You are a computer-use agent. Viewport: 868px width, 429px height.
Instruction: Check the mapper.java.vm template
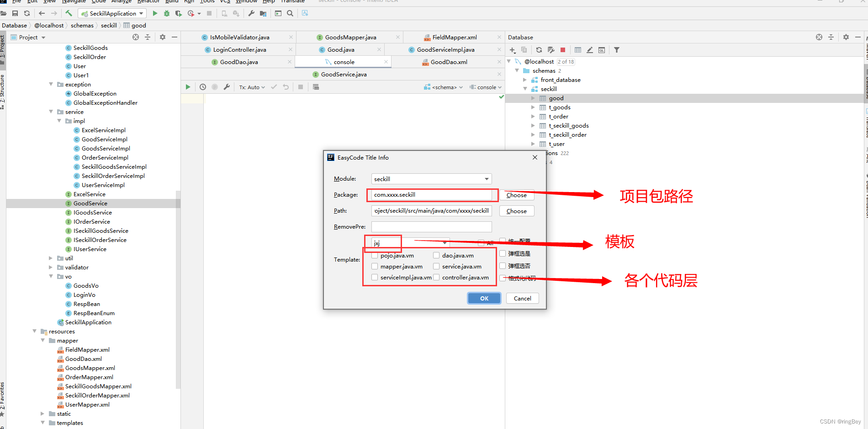[x=375, y=266]
